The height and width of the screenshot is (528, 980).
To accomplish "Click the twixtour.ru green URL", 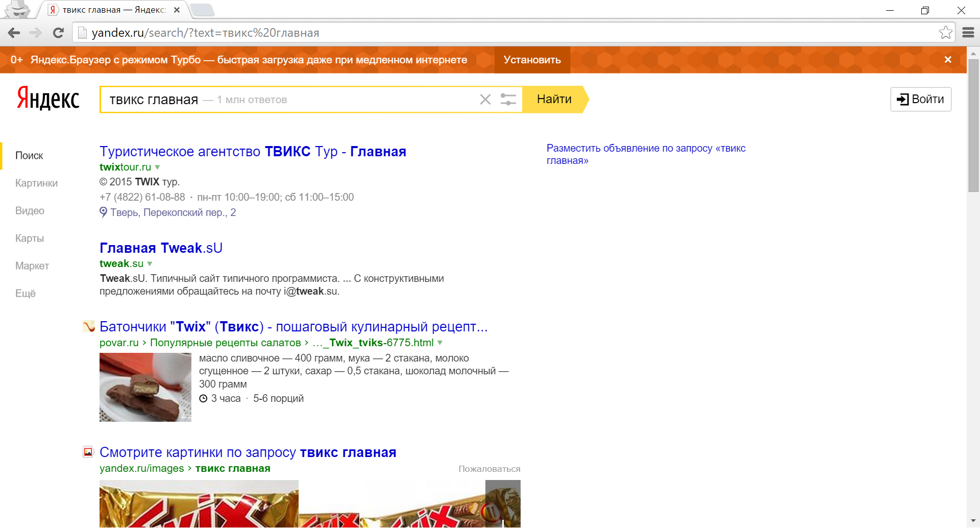I will (x=125, y=167).
